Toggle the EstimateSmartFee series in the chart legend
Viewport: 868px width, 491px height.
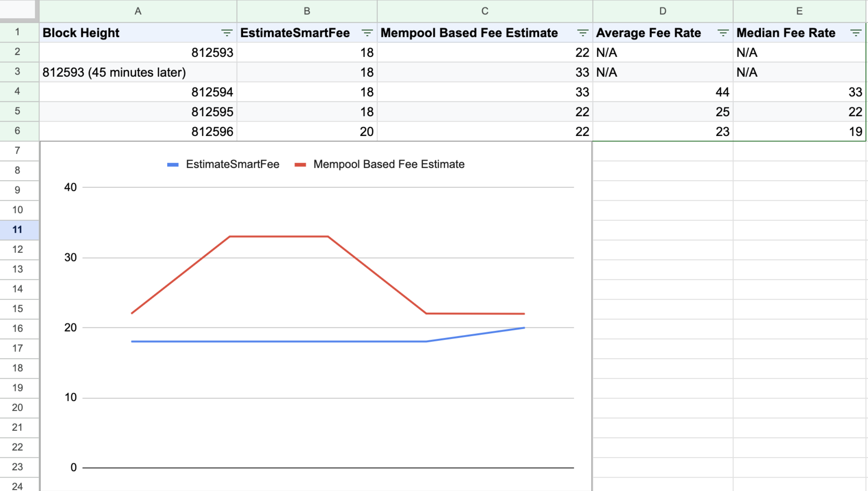tap(232, 164)
